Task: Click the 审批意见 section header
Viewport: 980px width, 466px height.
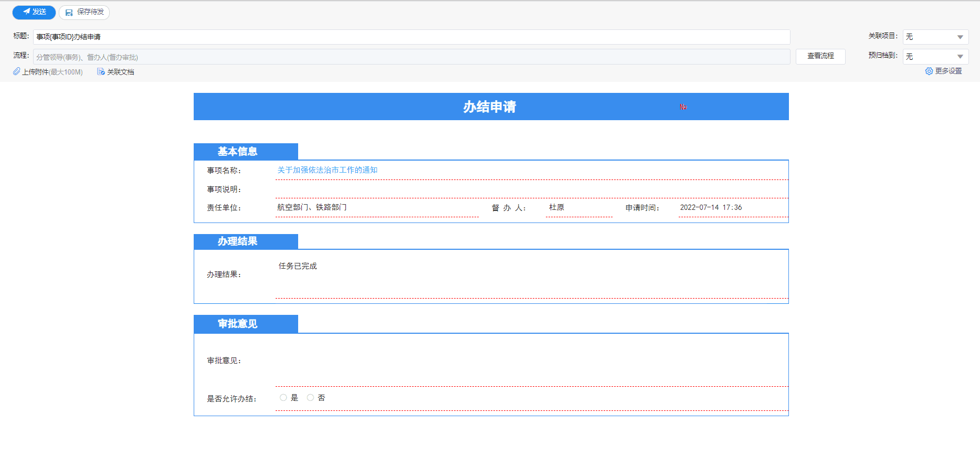Action: (246, 324)
